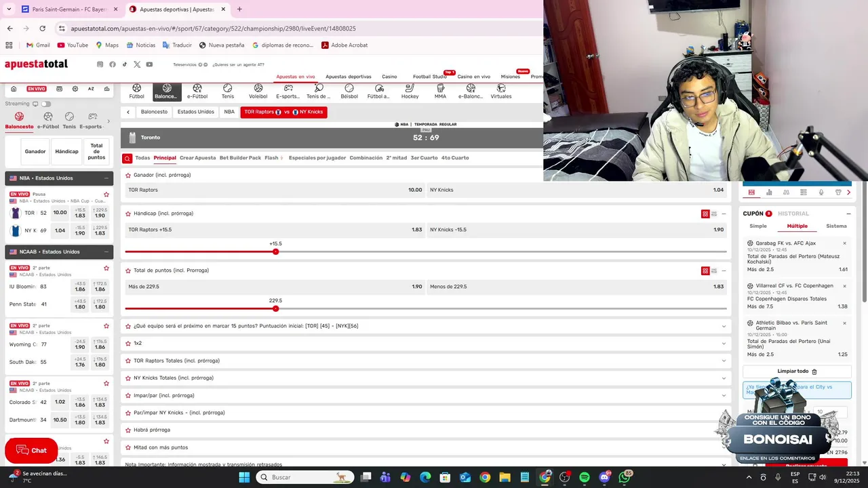Select the Virtuales sport icon
Image resolution: width=868 pixels, height=488 pixels.
tap(501, 91)
